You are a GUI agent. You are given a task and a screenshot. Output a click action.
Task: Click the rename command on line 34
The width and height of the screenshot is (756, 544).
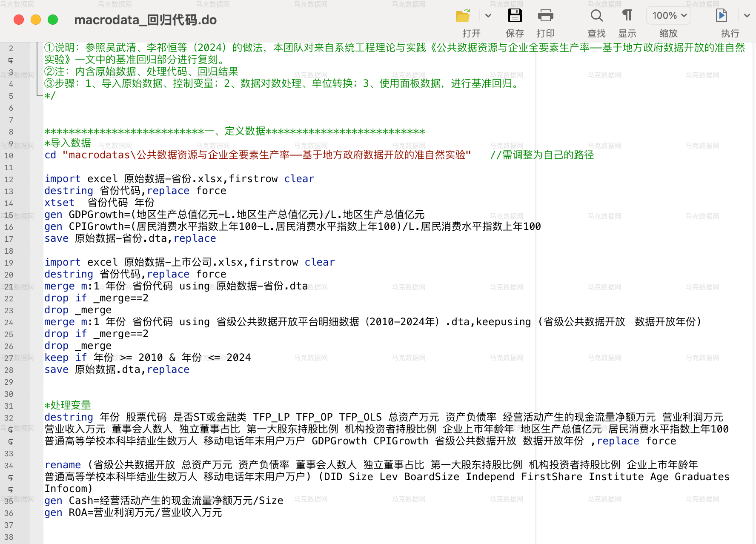pos(63,465)
